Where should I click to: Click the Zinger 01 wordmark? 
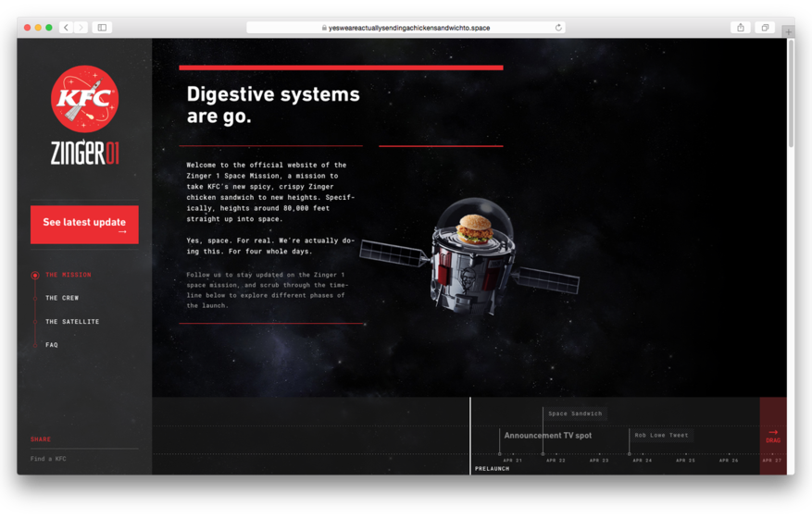(x=84, y=153)
